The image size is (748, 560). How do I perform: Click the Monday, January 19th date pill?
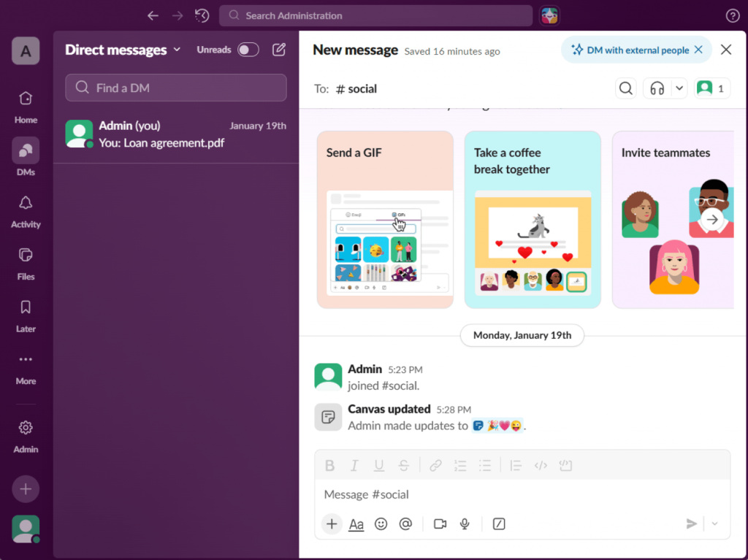click(522, 335)
